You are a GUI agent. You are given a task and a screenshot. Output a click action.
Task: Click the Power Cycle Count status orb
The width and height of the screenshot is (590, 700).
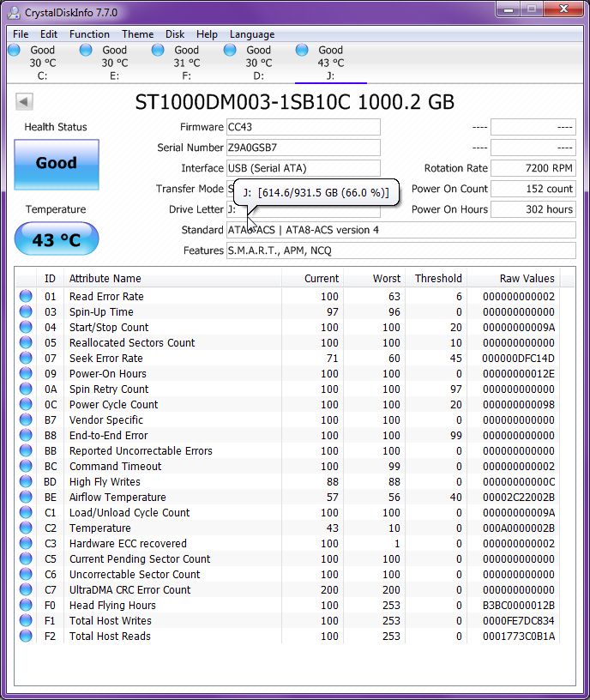tap(26, 404)
